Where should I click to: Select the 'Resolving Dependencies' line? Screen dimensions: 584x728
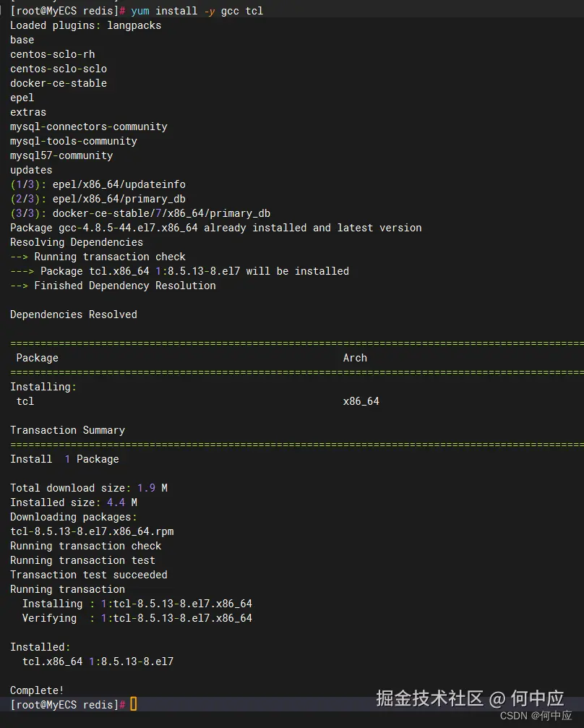tap(77, 242)
